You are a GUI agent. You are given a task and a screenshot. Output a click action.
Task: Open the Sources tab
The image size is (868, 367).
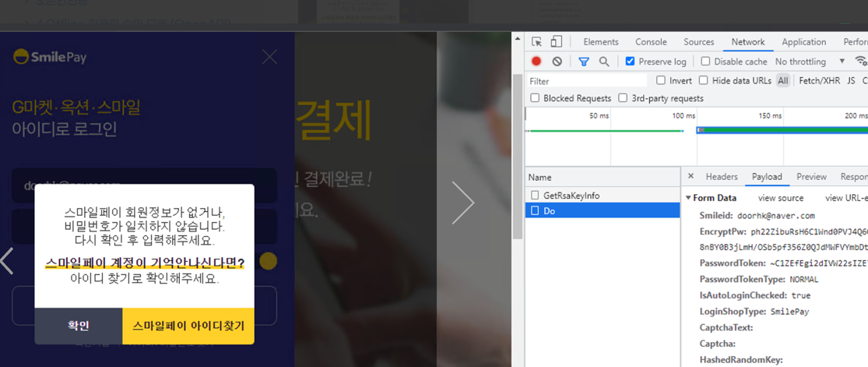click(698, 42)
